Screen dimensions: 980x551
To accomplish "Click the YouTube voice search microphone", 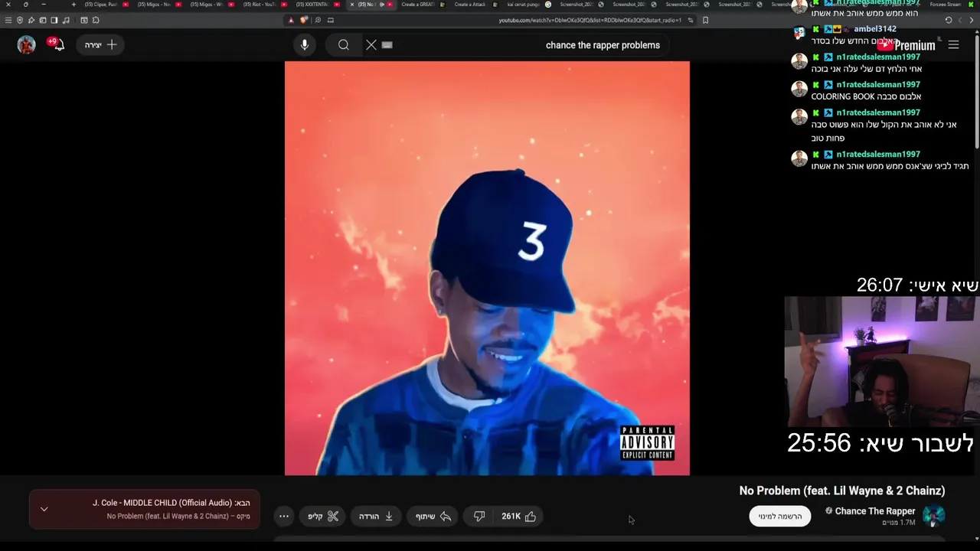I will [x=305, y=45].
